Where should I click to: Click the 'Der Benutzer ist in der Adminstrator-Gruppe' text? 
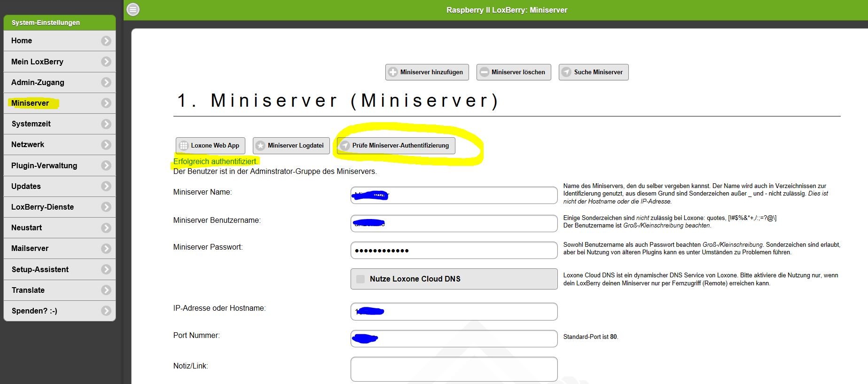click(x=275, y=172)
